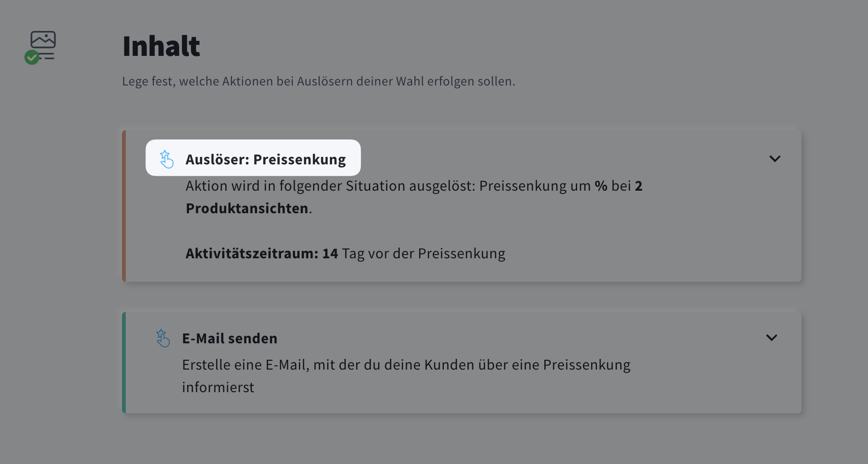Click the bold 'Aktivitätszeitraum:' label
Image resolution: width=868 pixels, height=464 pixels.
[252, 254]
